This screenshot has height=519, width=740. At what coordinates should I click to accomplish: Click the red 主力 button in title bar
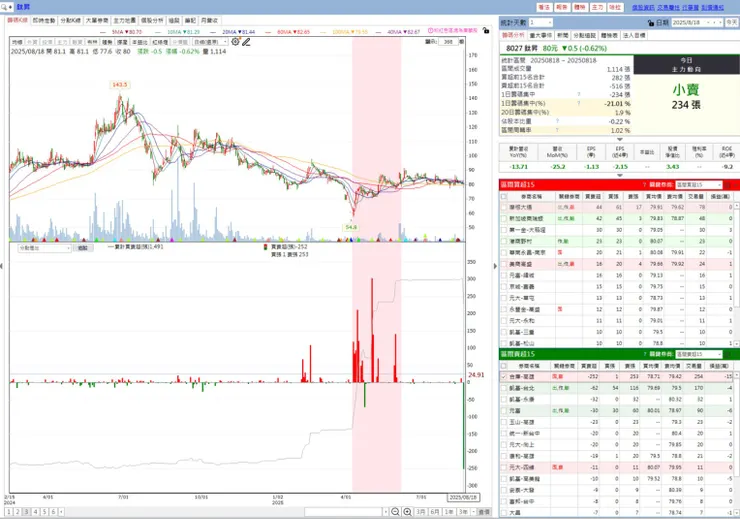coord(597,8)
